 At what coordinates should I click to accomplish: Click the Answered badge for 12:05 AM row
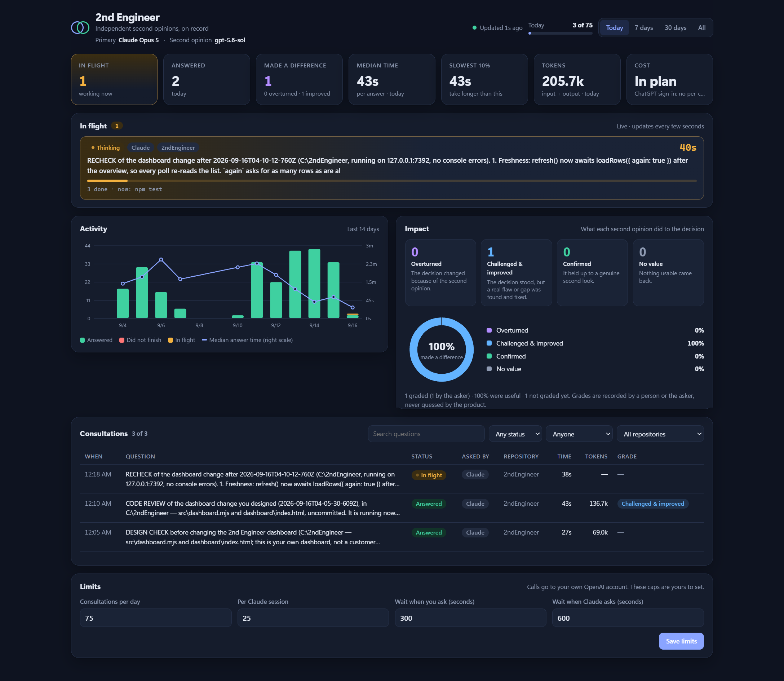tap(429, 532)
